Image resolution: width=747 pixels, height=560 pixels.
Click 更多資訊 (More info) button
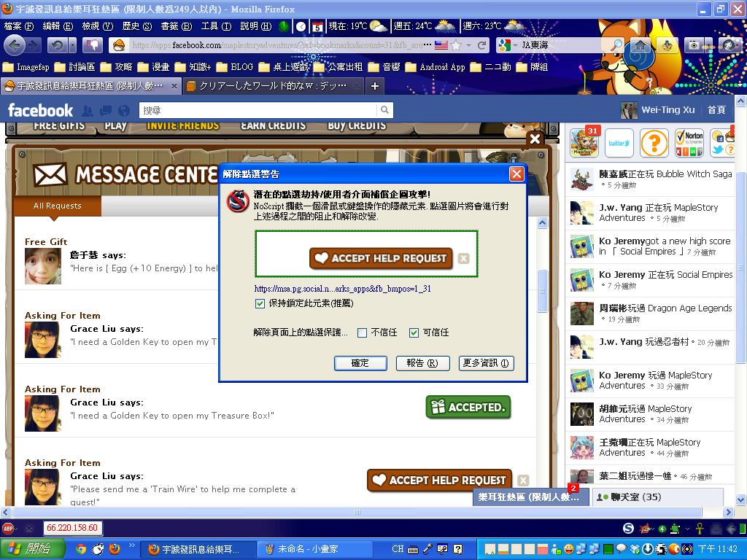[486, 363]
